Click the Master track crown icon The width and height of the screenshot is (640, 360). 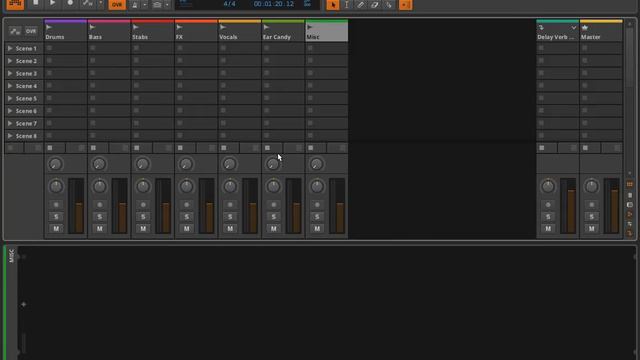(585, 28)
